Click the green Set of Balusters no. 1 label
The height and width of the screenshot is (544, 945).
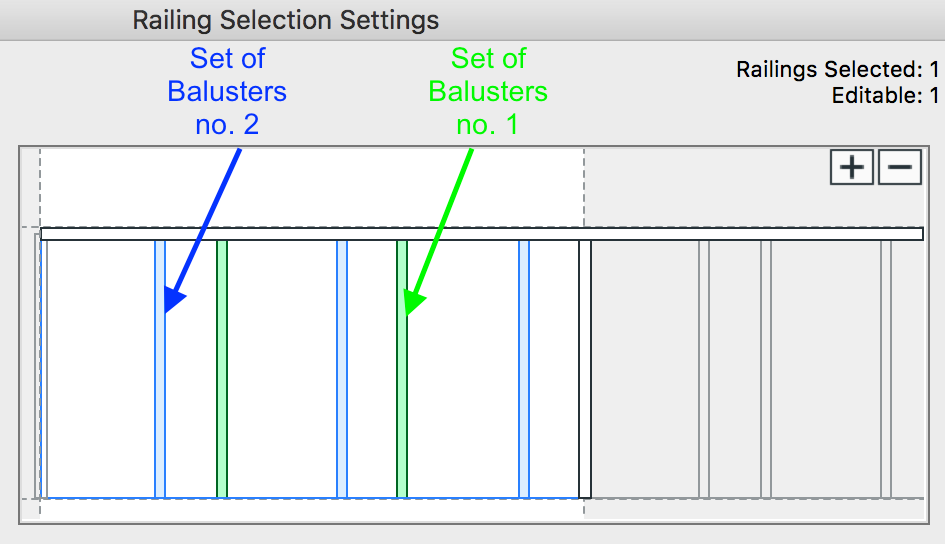click(488, 92)
